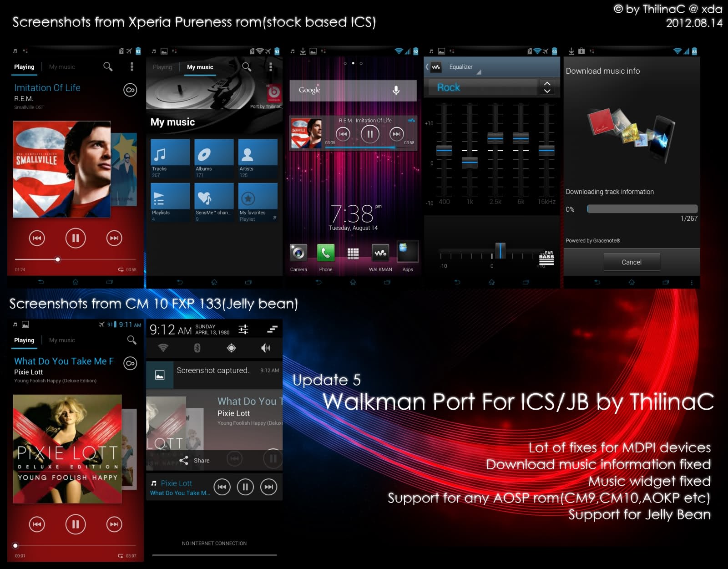This screenshot has width=728, height=569.
Task: Tap the Google search bar on home screen
Action: (x=353, y=90)
